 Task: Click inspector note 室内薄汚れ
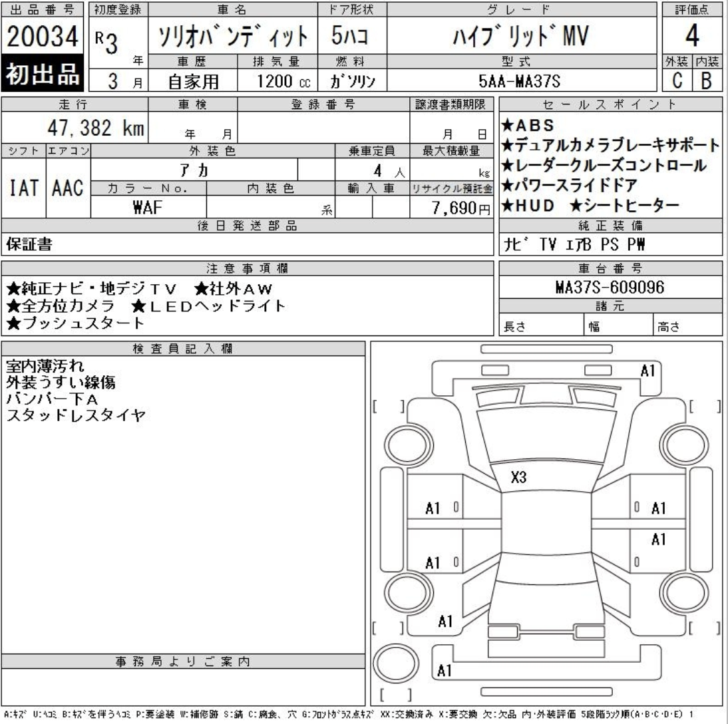[x=45, y=366]
